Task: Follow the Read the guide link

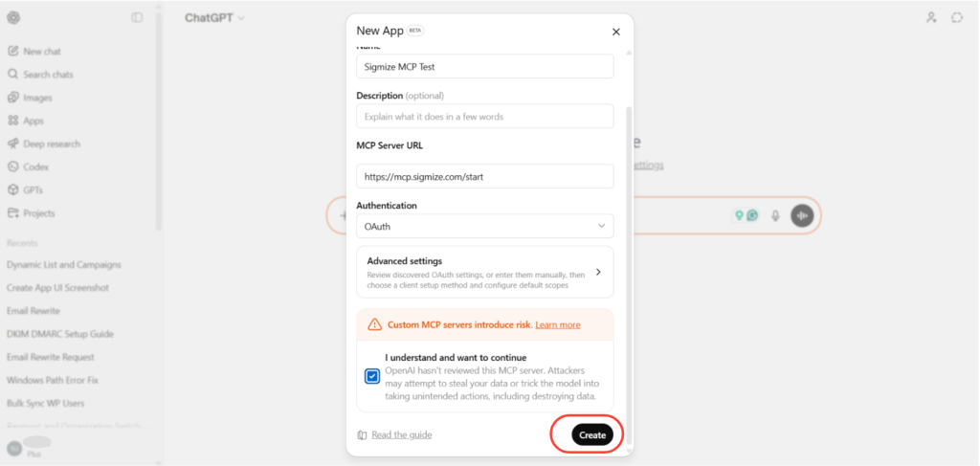Action: 401,434
